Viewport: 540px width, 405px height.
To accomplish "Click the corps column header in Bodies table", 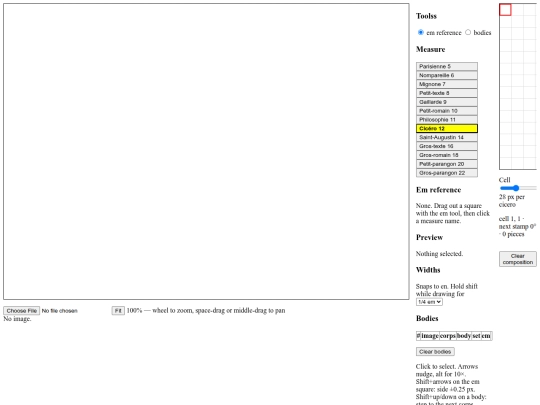I will [x=448, y=336].
